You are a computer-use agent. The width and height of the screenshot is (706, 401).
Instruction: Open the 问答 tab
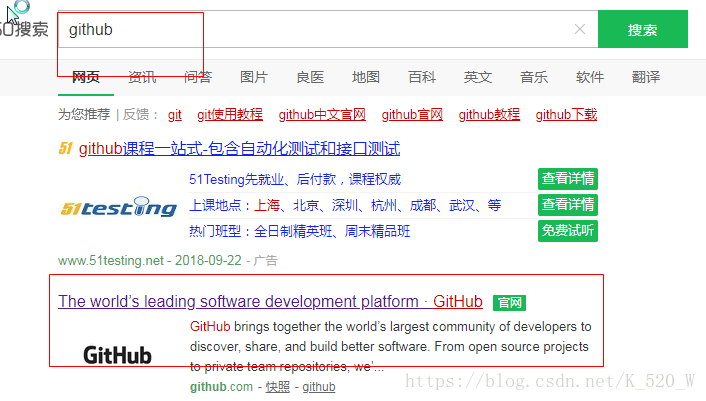click(198, 77)
